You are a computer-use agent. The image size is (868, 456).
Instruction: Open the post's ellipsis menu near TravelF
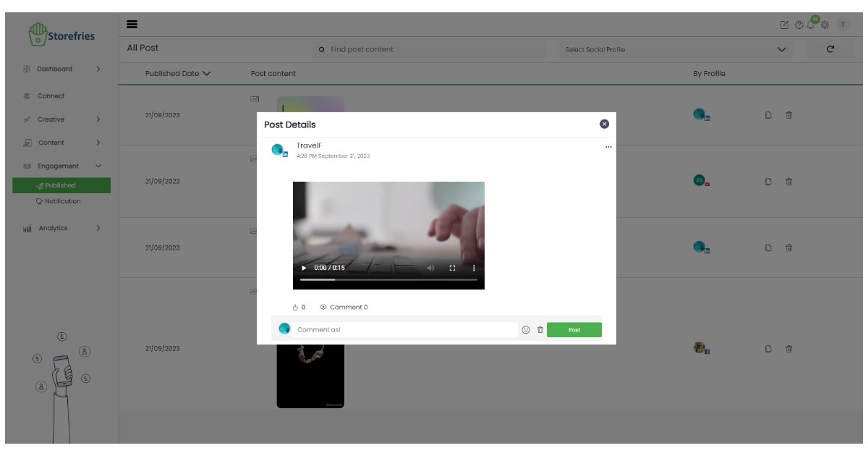[x=608, y=147]
